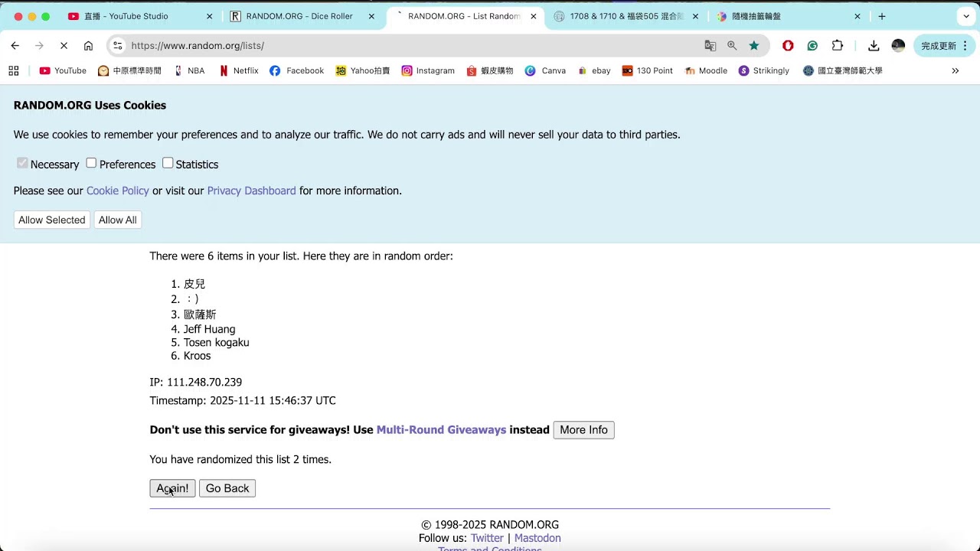Open the Cookie Policy link
The image size is (980, 551).
point(117,191)
